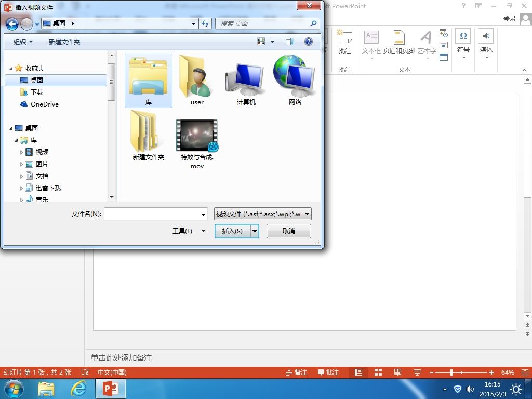This screenshot has width=532, height=399.
Task: Click the date and time ribbon icon
Action: pyautogui.click(x=444, y=33)
